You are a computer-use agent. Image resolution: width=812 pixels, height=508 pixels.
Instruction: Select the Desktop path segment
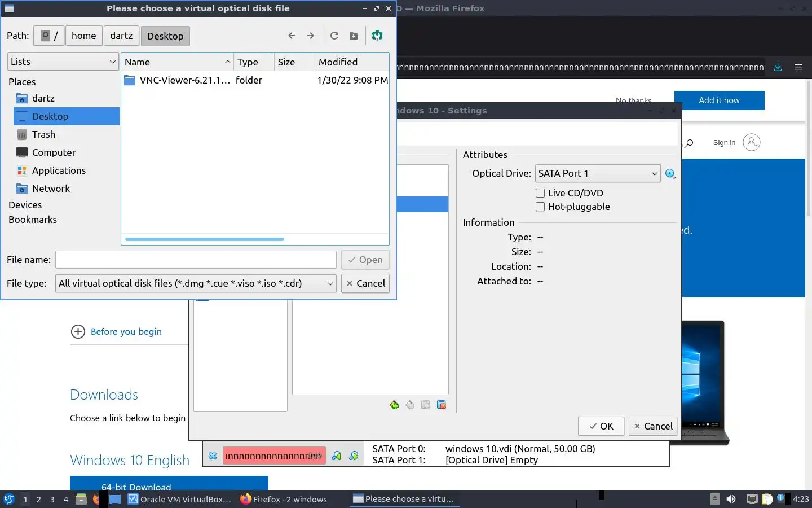pos(165,36)
